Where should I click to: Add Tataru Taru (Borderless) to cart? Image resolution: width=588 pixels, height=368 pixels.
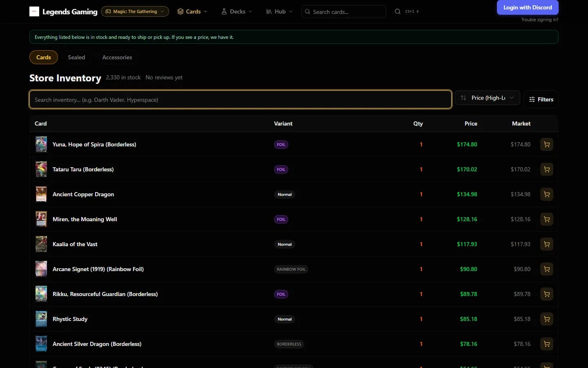[x=547, y=169]
